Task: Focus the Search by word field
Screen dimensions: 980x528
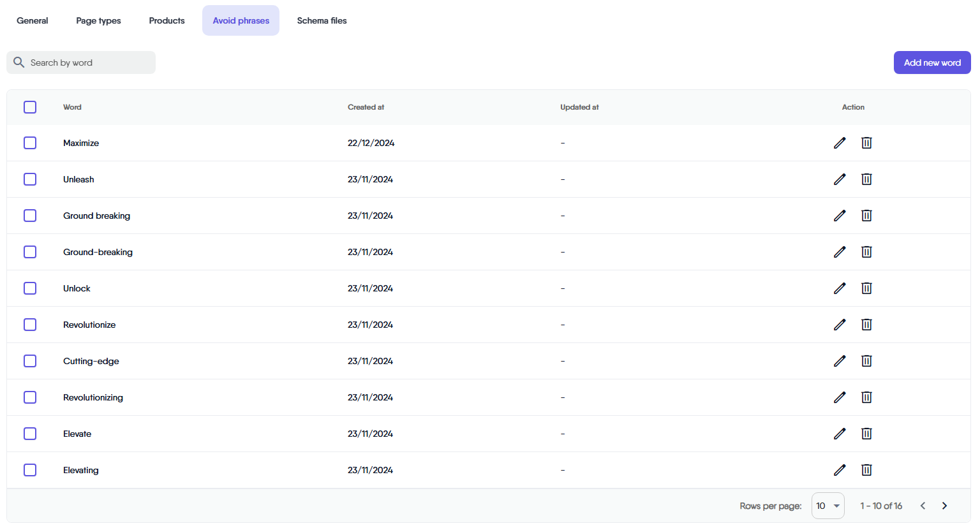Action: (89, 62)
